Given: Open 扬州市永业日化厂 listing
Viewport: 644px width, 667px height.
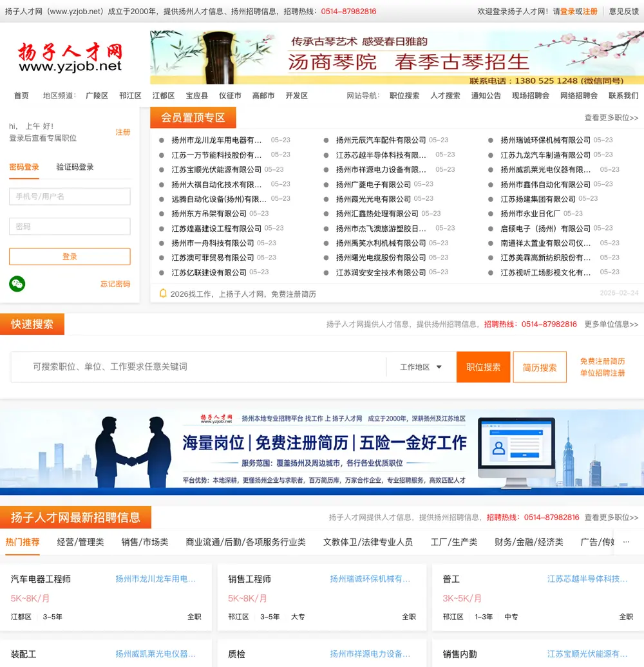Looking at the screenshot, I should pyautogui.click(x=531, y=214).
